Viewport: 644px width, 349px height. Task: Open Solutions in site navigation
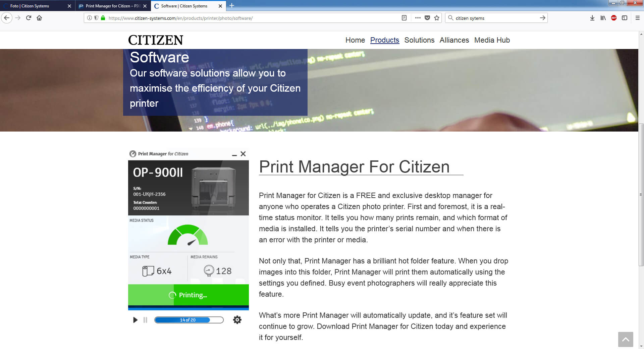[x=419, y=40]
